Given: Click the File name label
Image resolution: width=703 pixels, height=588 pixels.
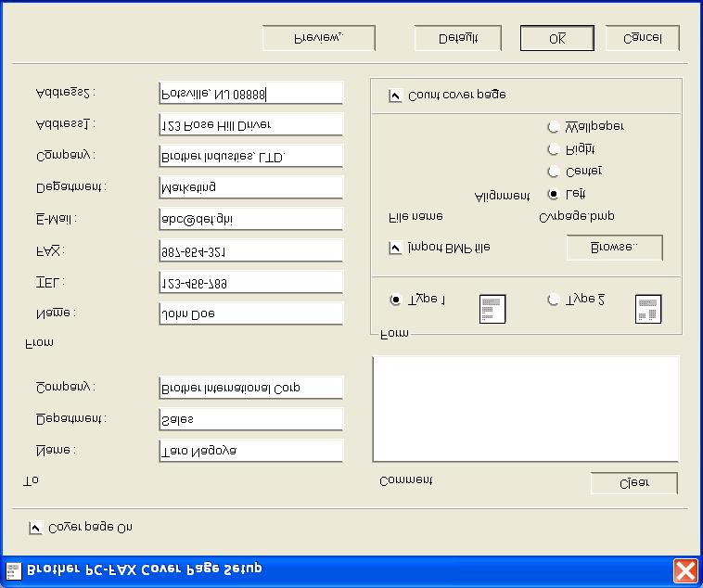Looking at the screenshot, I should click(415, 217).
